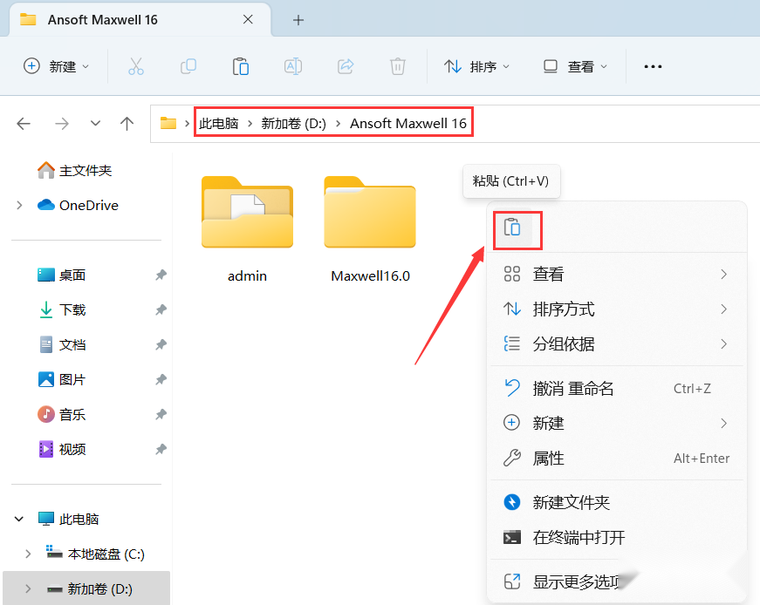The image size is (760, 605).
Task: Click the Delete trash icon in toolbar
Action: (397, 66)
